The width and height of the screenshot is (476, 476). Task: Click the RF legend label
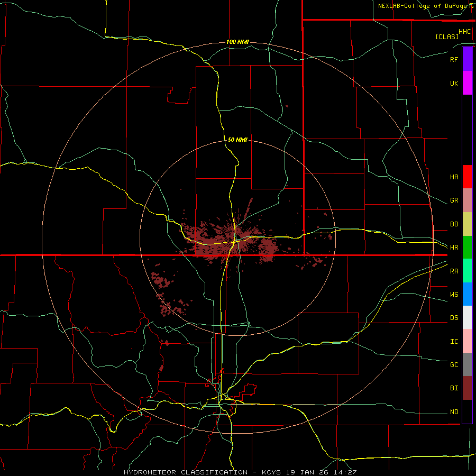pos(454,59)
